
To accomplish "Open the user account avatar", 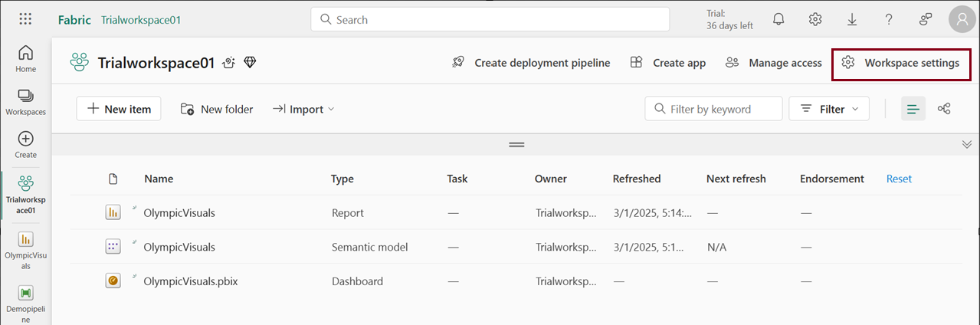I will coord(962,19).
